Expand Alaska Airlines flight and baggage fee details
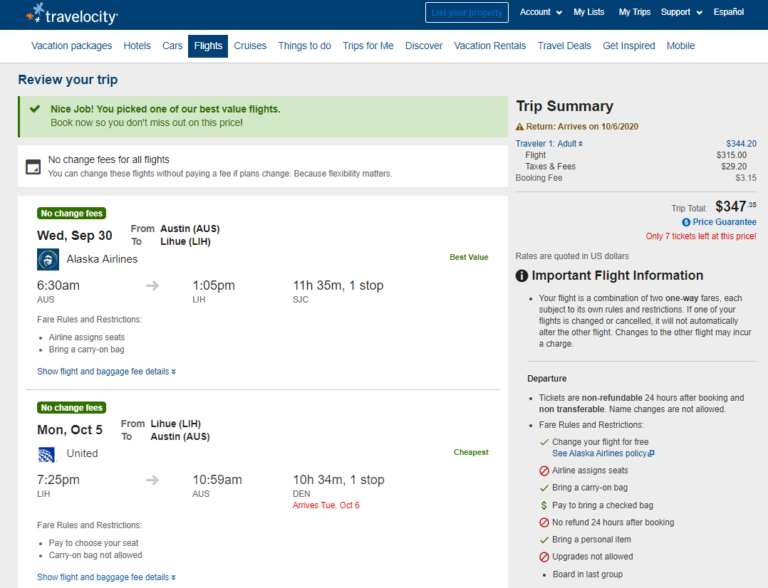Image resolution: width=768 pixels, height=588 pixels. (106, 371)
